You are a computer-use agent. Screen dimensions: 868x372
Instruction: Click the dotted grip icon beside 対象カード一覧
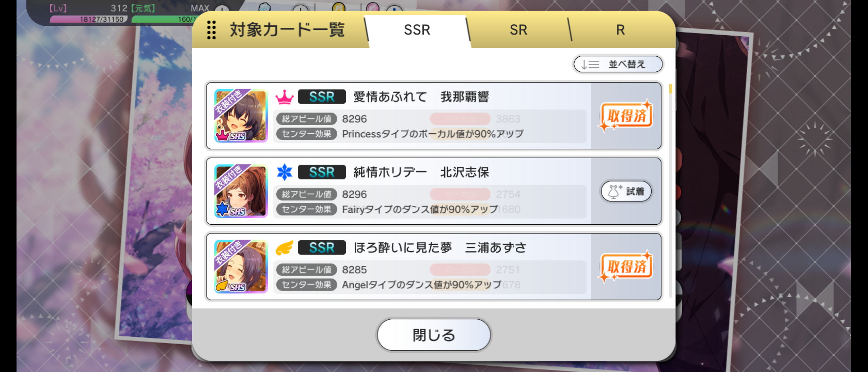tap(211, 30)
